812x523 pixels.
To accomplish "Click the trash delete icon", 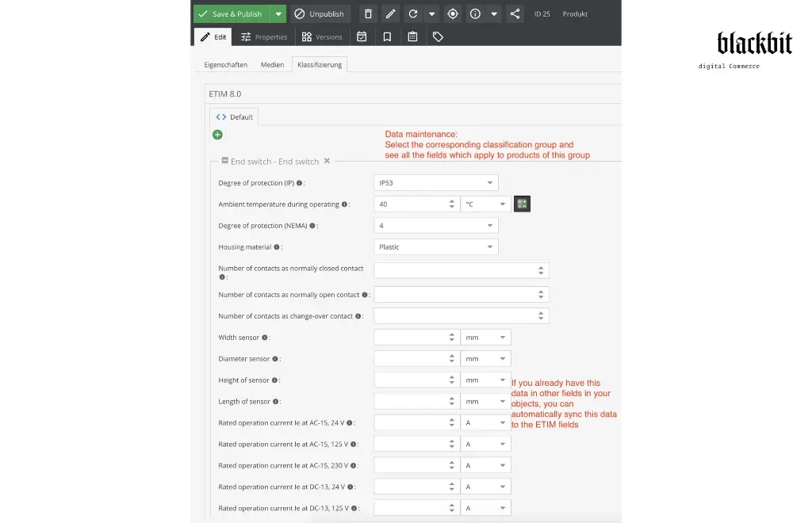I will coord(368,14).
